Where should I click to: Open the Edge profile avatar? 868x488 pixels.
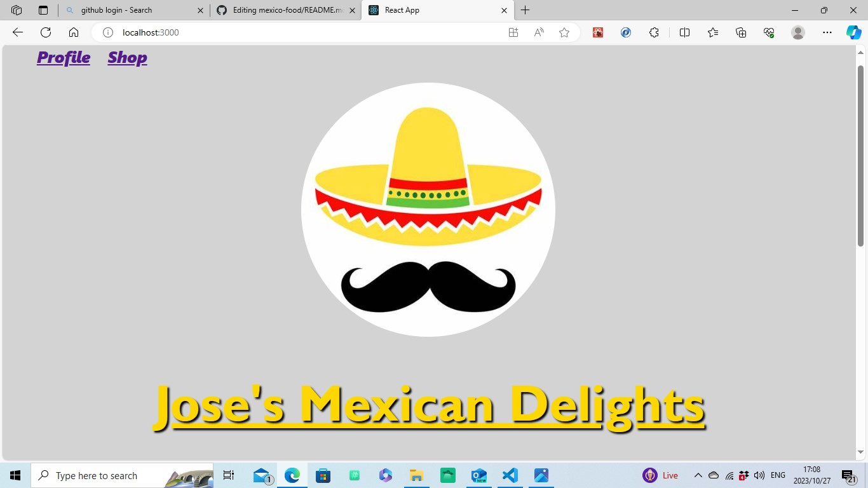tap(797, 32)
